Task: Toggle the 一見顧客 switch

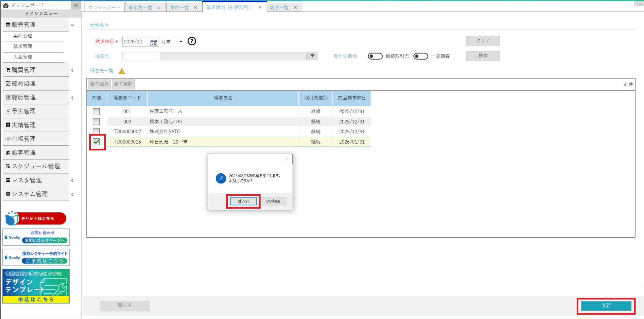Action: [420, 56]
